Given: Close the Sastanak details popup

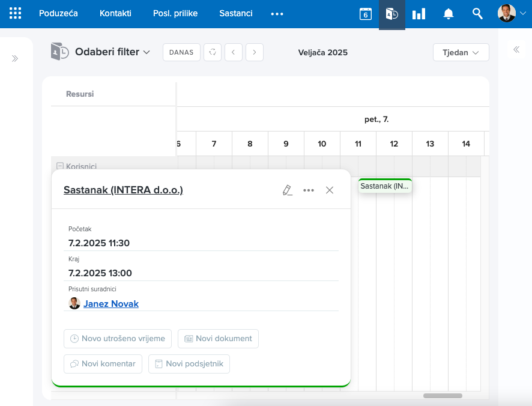Looking at the screenshot, I should [x=330, y=190].
